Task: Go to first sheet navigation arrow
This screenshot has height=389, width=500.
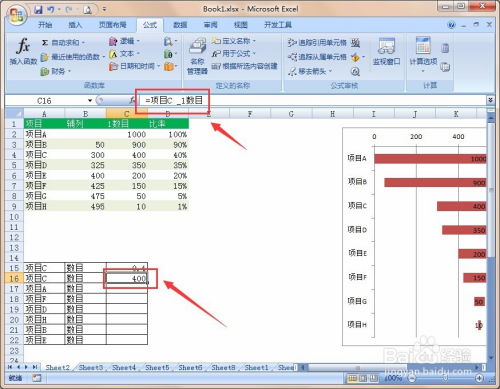Action: click(10, 367)
